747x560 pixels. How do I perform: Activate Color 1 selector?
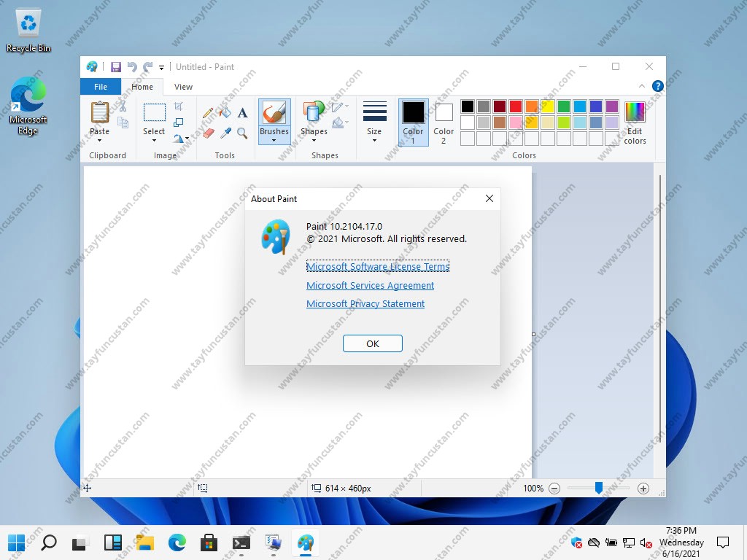(413, 122)
